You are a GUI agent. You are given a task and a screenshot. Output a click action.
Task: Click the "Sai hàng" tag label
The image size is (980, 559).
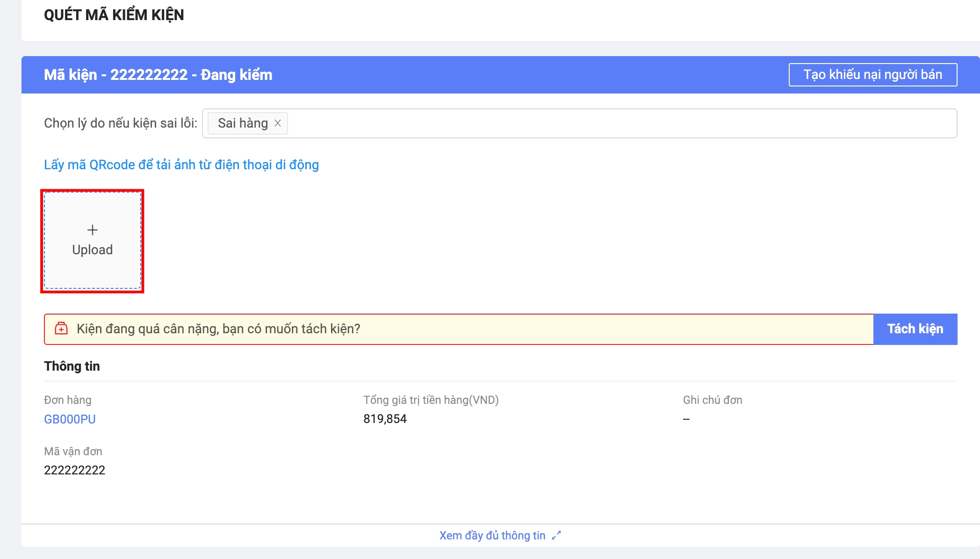pyautogui.click(x=243, y=123)
